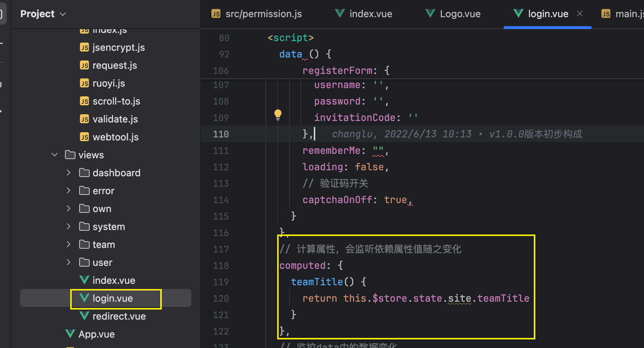Expand the system folder

[x=68, y=226]
